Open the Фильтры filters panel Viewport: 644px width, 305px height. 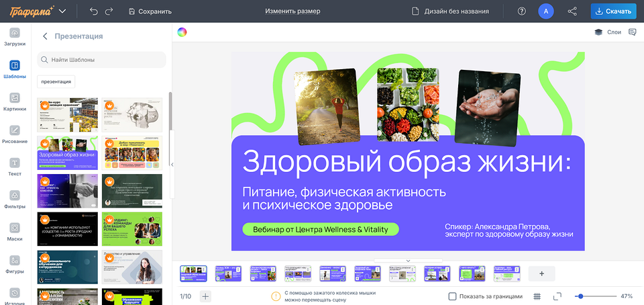15,200
